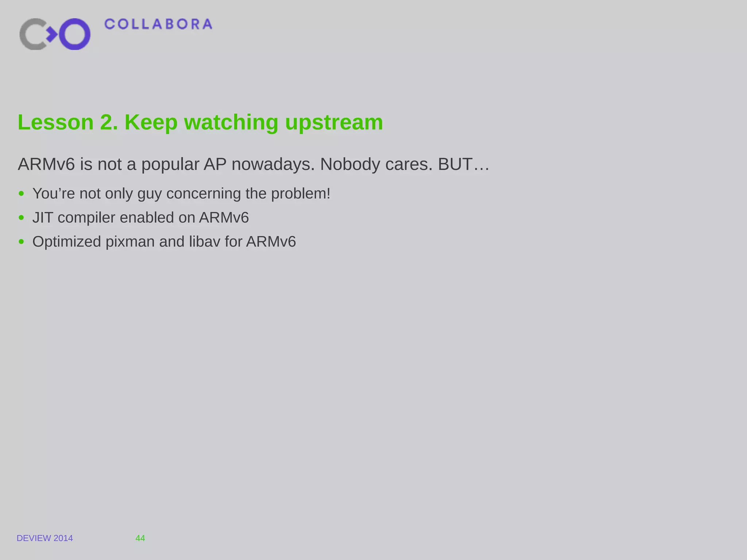Click the purple arrow in logo
The image size is (747, 560).
[x=52, y=34]
